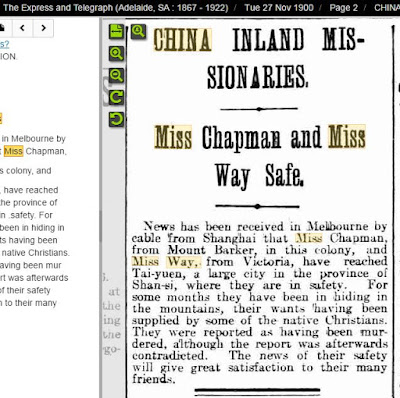Click the line beginning 'cable from Shanghai'

point(260,238)
